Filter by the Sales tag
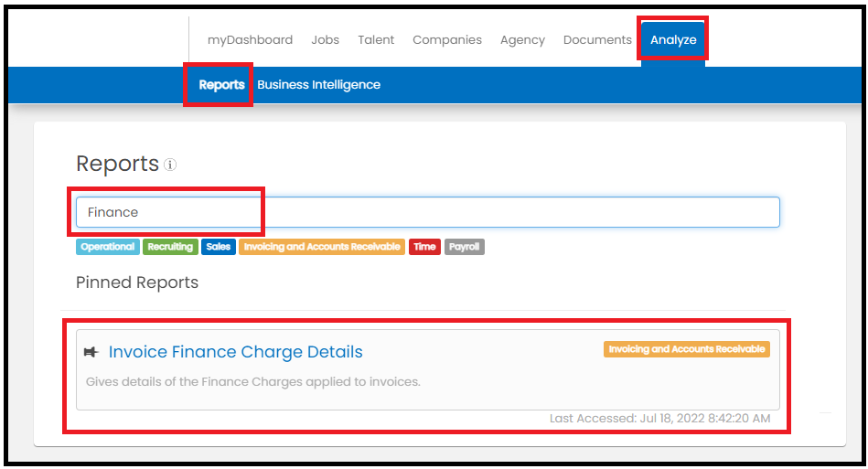This screenshot has width=868, height=469. coord(218,247)
